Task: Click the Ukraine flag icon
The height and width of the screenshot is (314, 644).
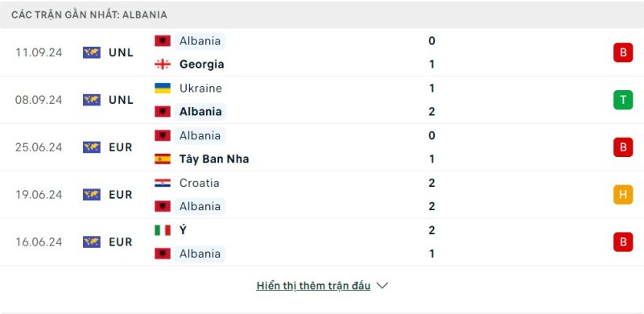Action: point(163,88)
